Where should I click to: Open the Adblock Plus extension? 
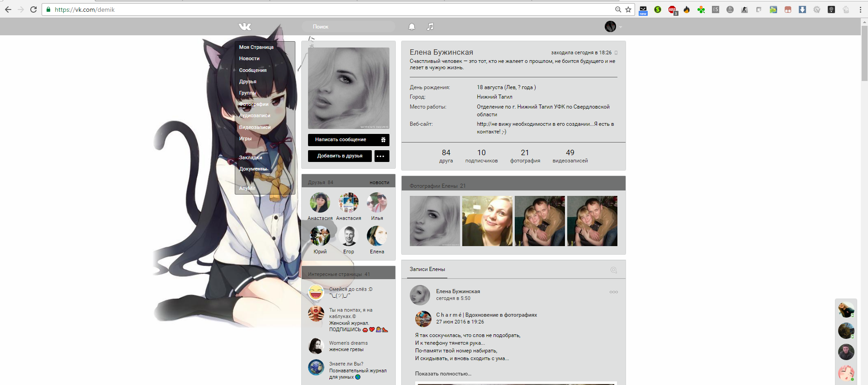pyautogui.click(x=673, y=10)
